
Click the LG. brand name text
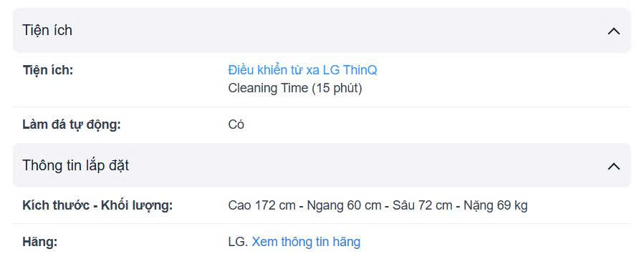tap(239, 242)
